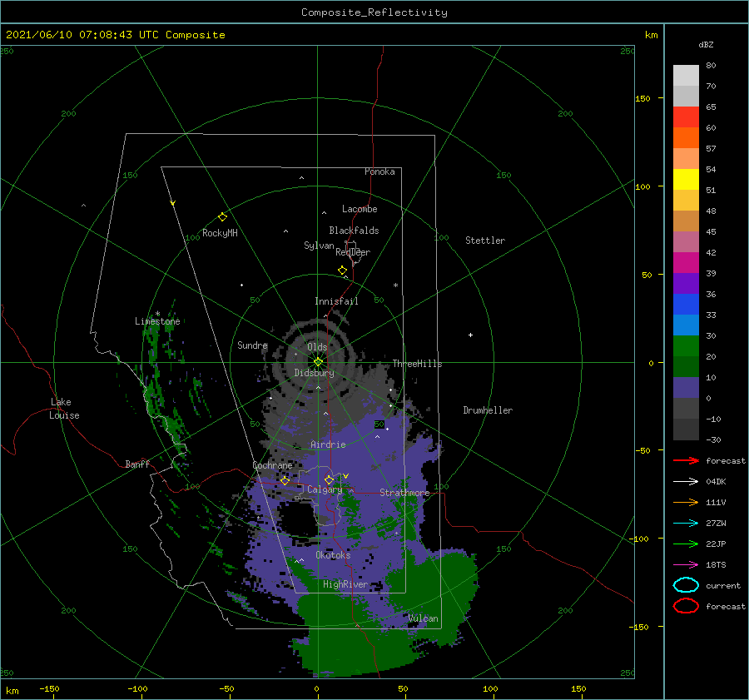The height and width of the screenshot is (700, 749).
Task: Click the Blackfalds town label
Action: 354,231
